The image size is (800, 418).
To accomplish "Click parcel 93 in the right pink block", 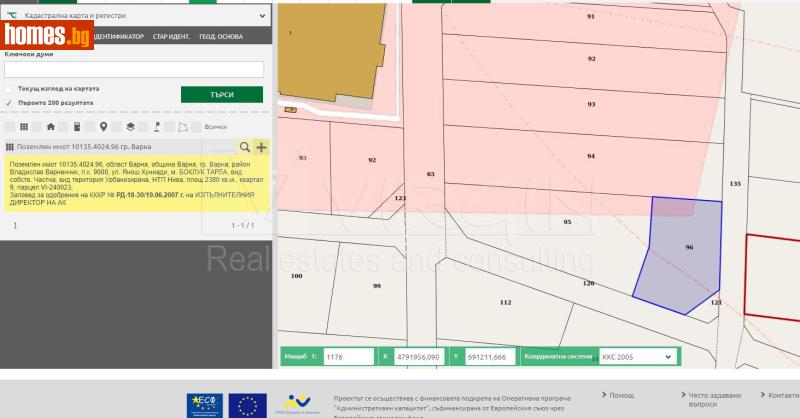I will (591, 104).
